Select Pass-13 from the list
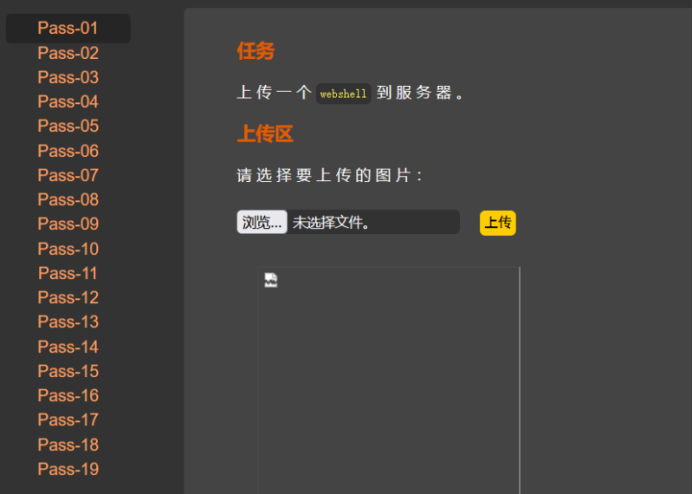The height and width of the screenshot is (494, 693). point(68,322)
